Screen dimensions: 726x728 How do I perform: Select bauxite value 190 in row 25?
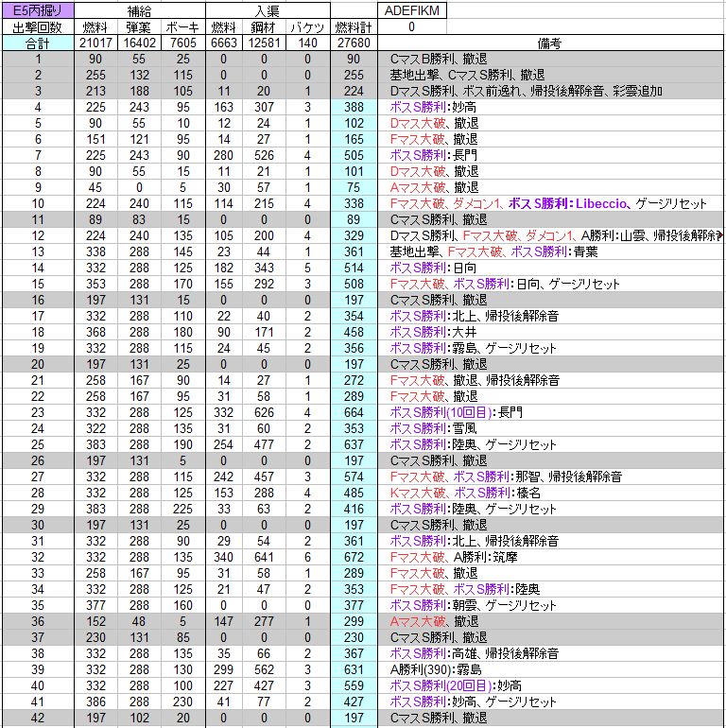pos(182,444)
